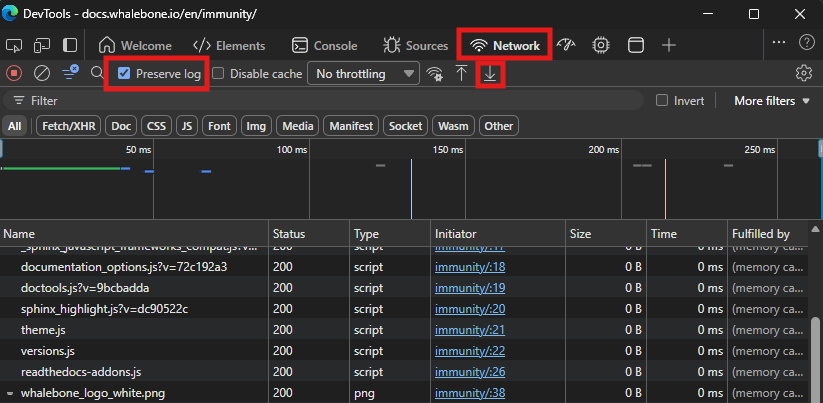Clear the network log
The height and width of the screenshot is (403, 823).
click(42, 73)
